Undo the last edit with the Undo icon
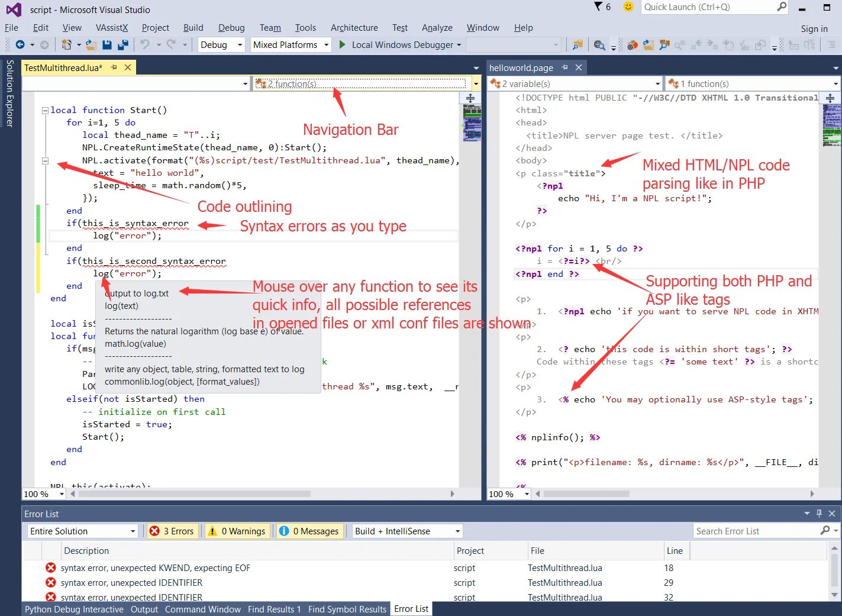This screenshot has width=842, height=616. [x=144, y=44]
